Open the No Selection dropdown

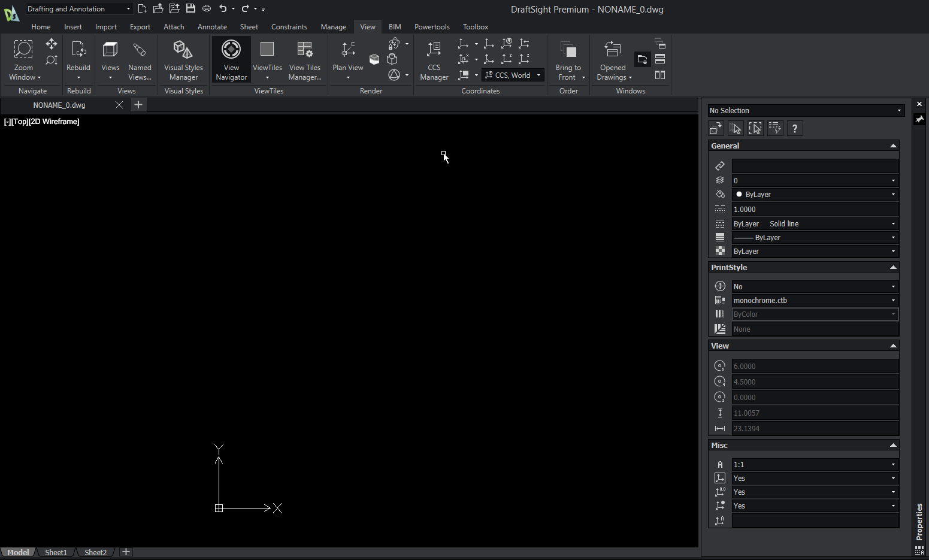click(806, 111)
